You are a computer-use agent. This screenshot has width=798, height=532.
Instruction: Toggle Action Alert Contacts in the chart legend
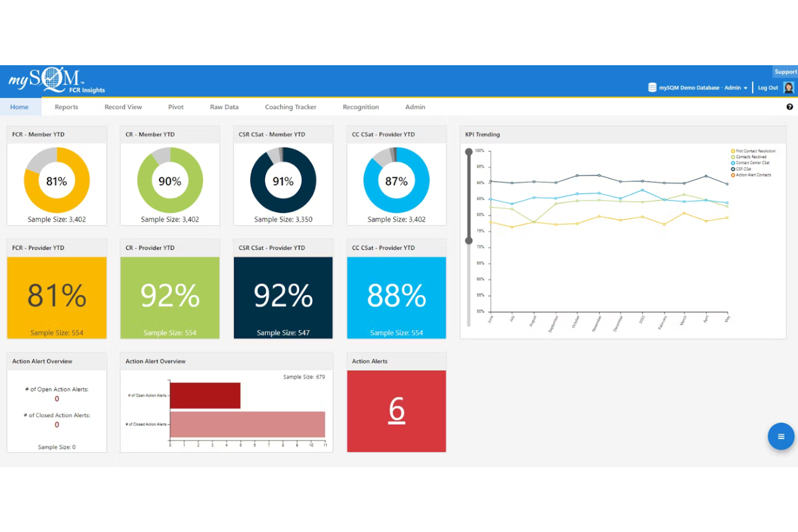pyautogui.click(x=751, y=175)
